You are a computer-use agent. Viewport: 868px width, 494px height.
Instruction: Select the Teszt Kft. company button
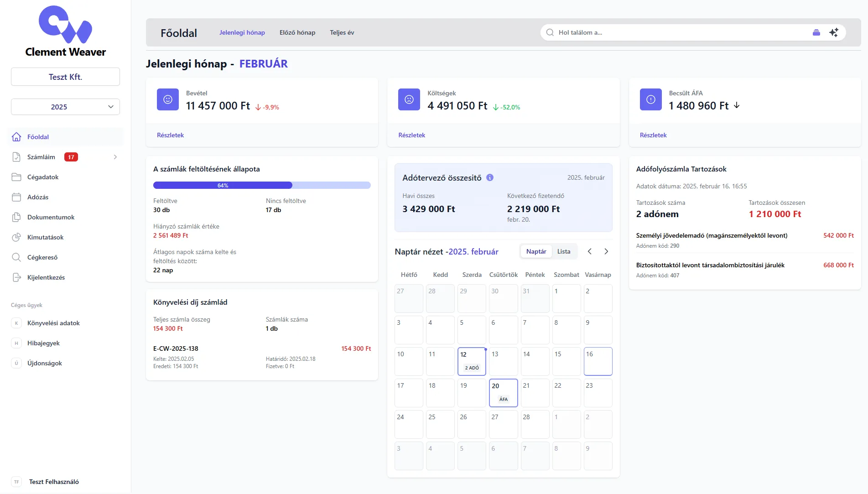[65, 77]
